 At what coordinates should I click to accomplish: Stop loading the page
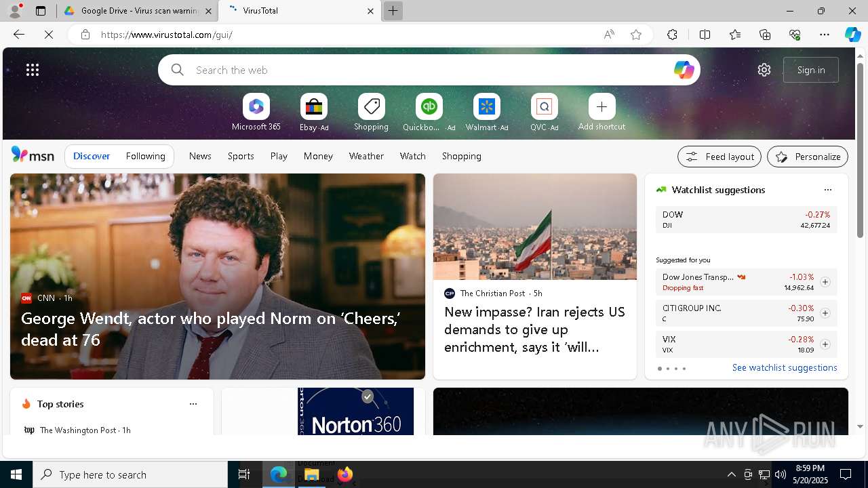tap(49, 35)
